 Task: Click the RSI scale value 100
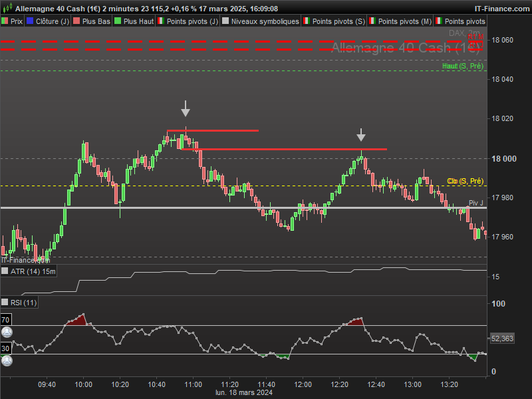pyautogui.click(x=498, y=304)
